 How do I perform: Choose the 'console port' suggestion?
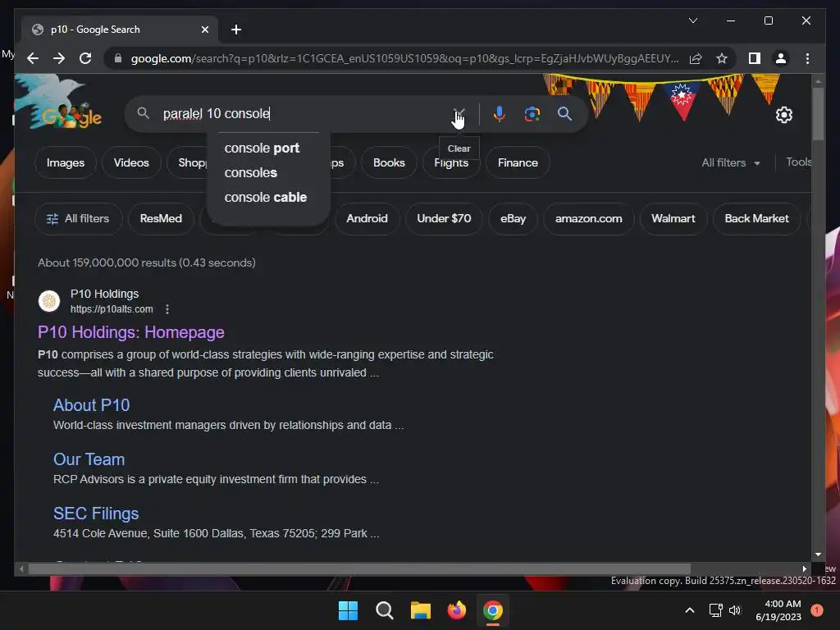(x=262, y=148)
